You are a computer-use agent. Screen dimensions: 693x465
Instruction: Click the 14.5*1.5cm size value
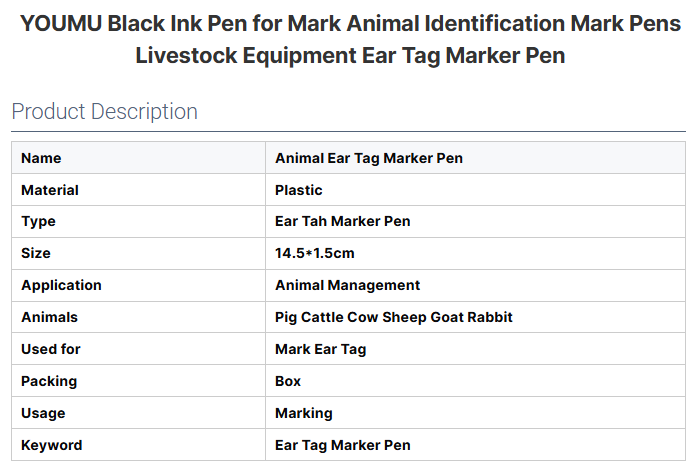click(315, 253)
